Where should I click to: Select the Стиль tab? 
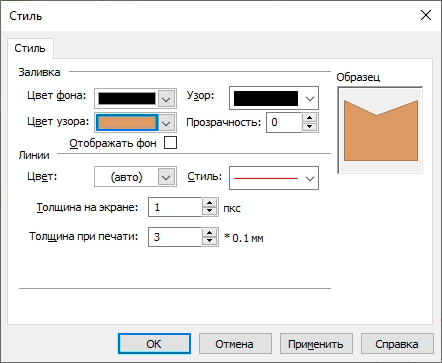pyautogui.click(x=30, y=48)
